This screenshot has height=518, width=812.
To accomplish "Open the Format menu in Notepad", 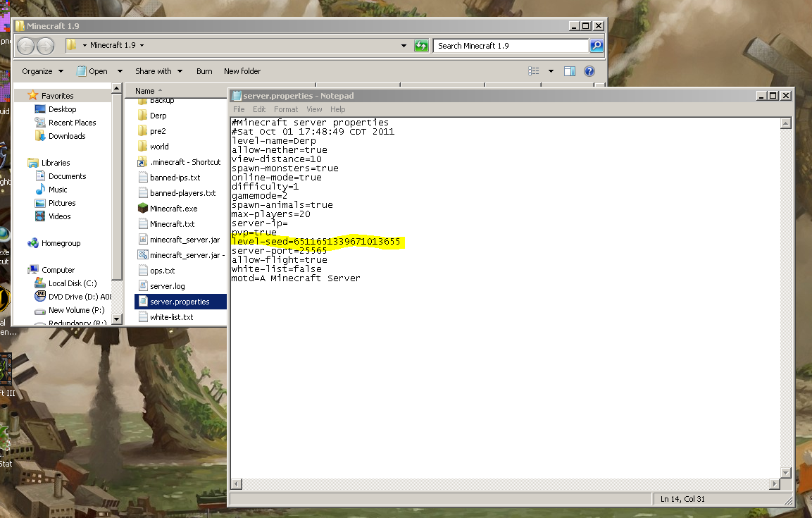I will click(286, 109).
